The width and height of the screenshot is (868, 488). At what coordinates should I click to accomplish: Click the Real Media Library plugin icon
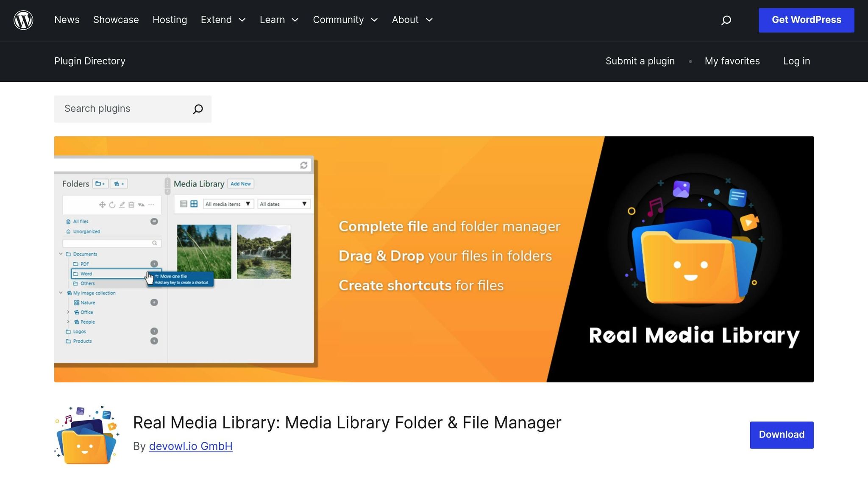pyautogui.click(x=87, y=435)
